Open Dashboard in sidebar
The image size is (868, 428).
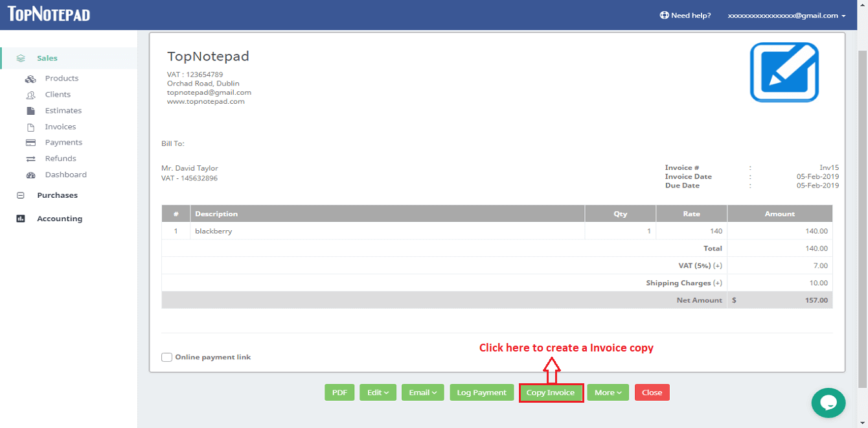[x=65, y=175]
